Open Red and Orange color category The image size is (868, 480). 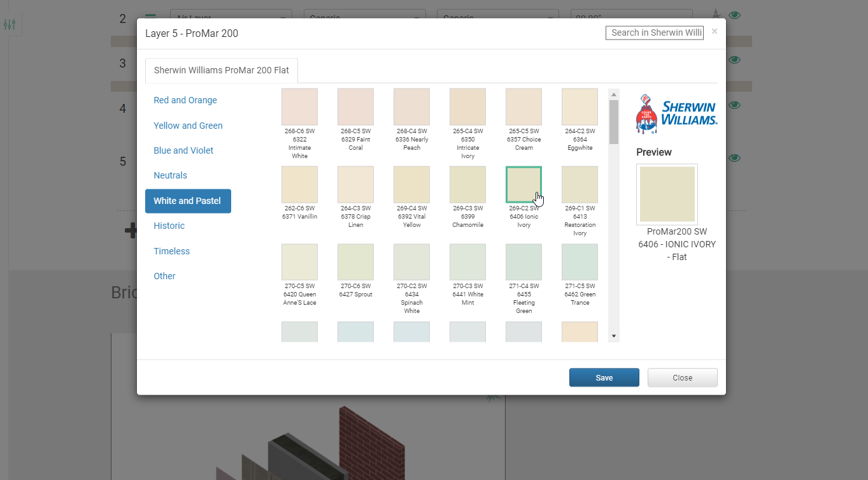pyautogui.click(x=185, y=100)
